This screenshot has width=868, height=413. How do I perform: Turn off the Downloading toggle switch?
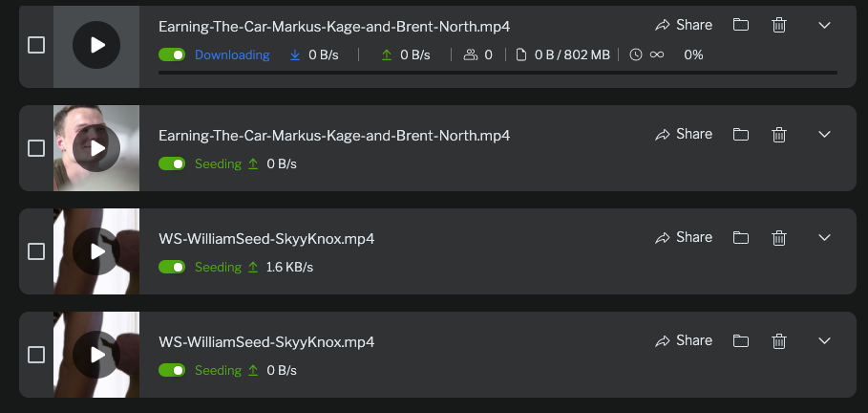coord(172,55)
